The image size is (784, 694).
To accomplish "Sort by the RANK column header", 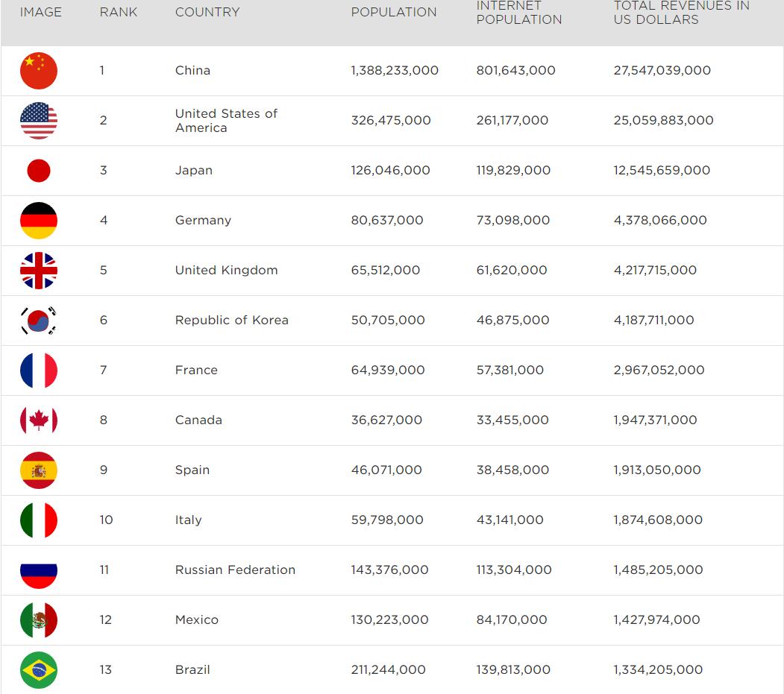I will point(119,13).
